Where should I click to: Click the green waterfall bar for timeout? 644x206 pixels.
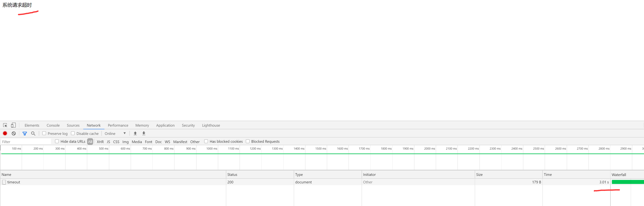coord(628,182)
